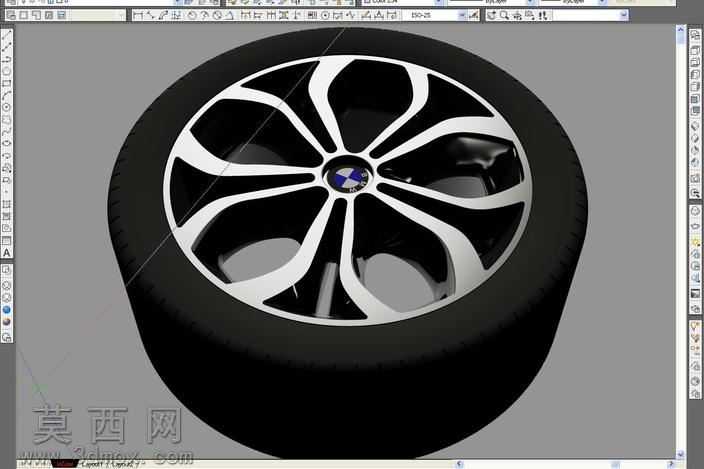Screen dimensions: 704x469
Task: Select the Polygon tool
Action: [7, 71]
